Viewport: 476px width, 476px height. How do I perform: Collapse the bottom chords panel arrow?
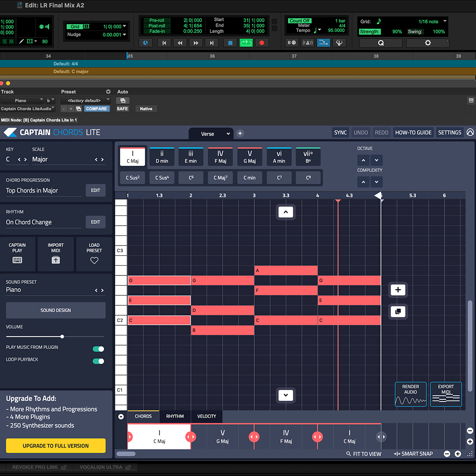tap(121, 417)
